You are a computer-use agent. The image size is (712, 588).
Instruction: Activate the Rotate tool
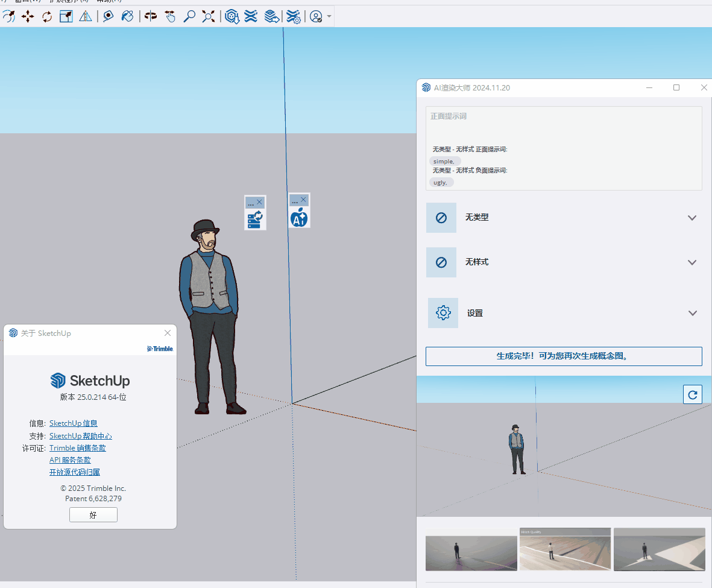(46, 16)
